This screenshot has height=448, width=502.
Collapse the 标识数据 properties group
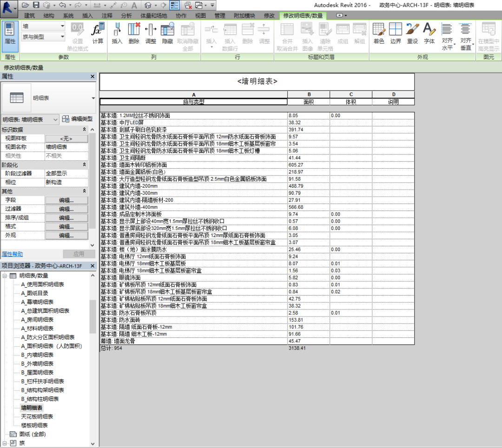tap(84, 130)
